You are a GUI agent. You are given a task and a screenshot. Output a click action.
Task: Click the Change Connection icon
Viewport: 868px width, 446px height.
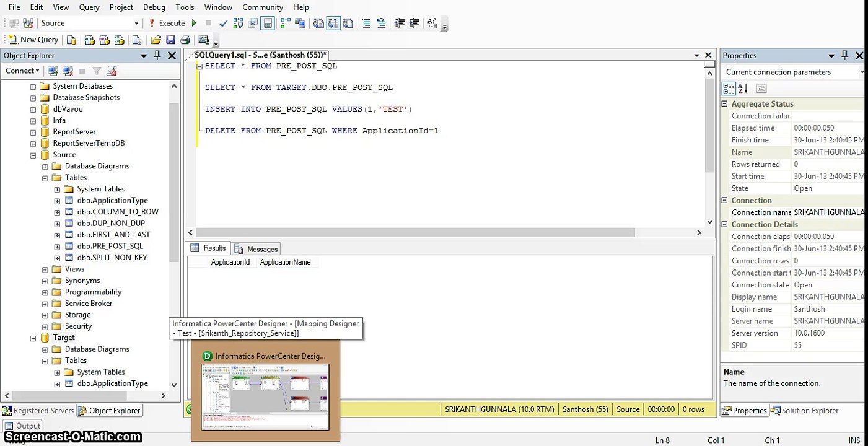click(x=28, y=23)
